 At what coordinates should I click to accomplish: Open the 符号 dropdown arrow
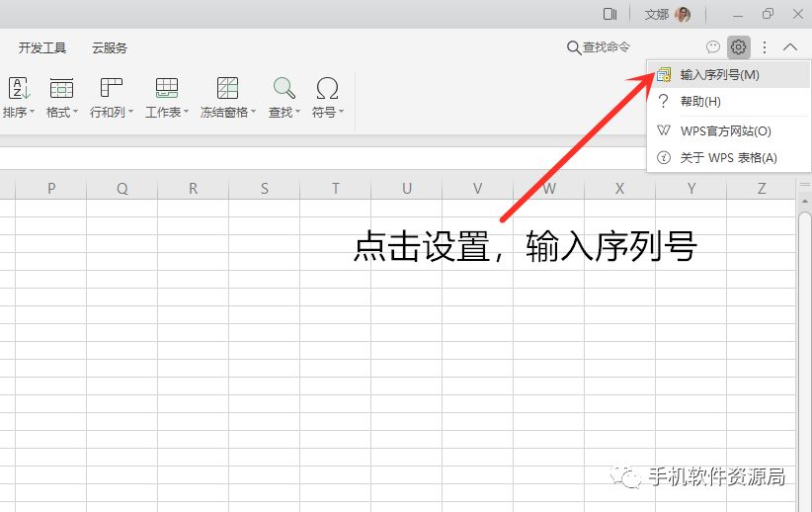coord(341,112)
